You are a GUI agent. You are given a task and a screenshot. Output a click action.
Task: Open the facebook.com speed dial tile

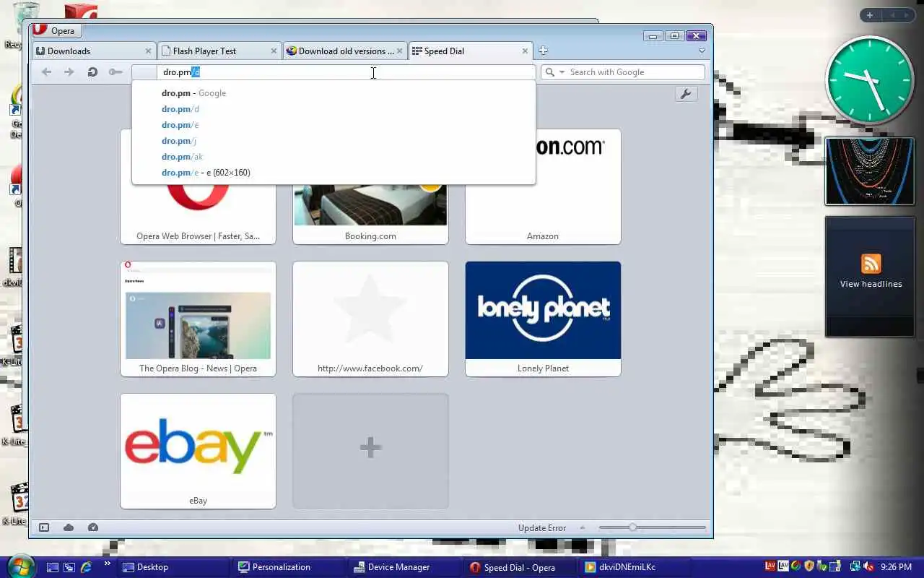(x=370, y=319)
